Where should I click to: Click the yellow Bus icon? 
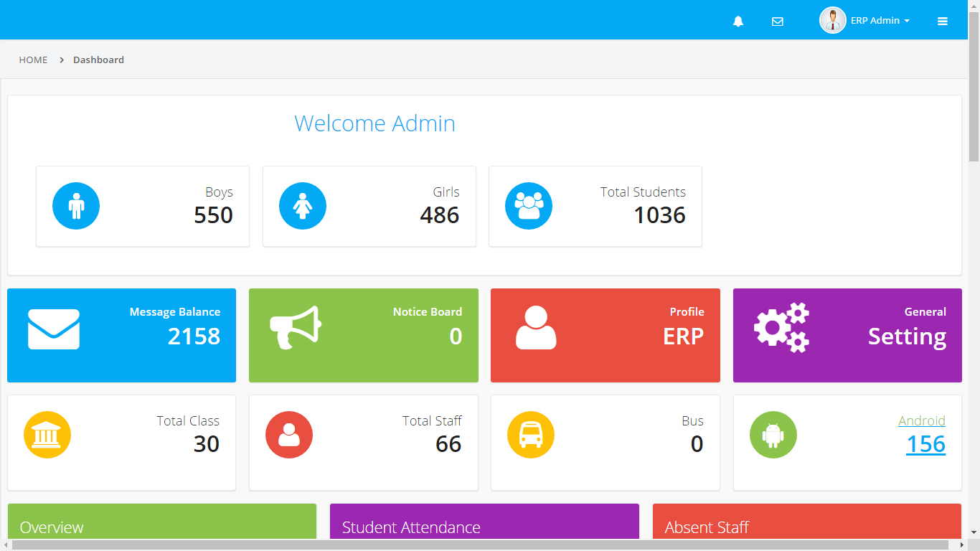click(531, 435)
